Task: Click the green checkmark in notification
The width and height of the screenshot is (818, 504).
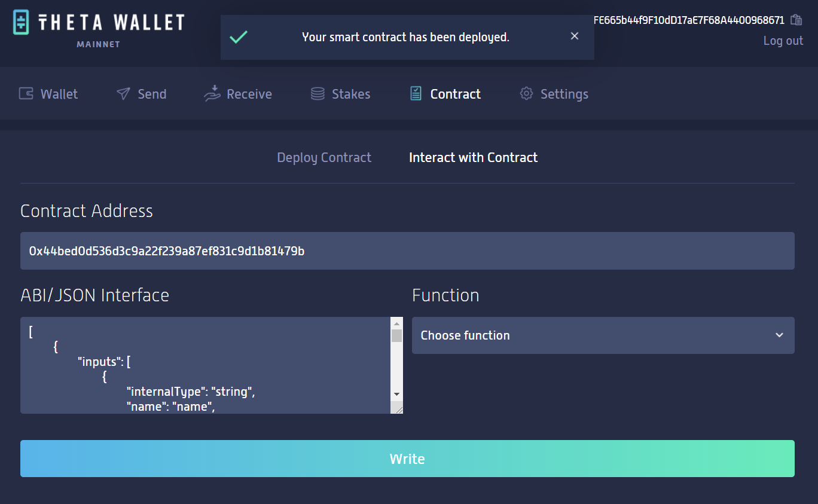Action: tap(239, 37)
